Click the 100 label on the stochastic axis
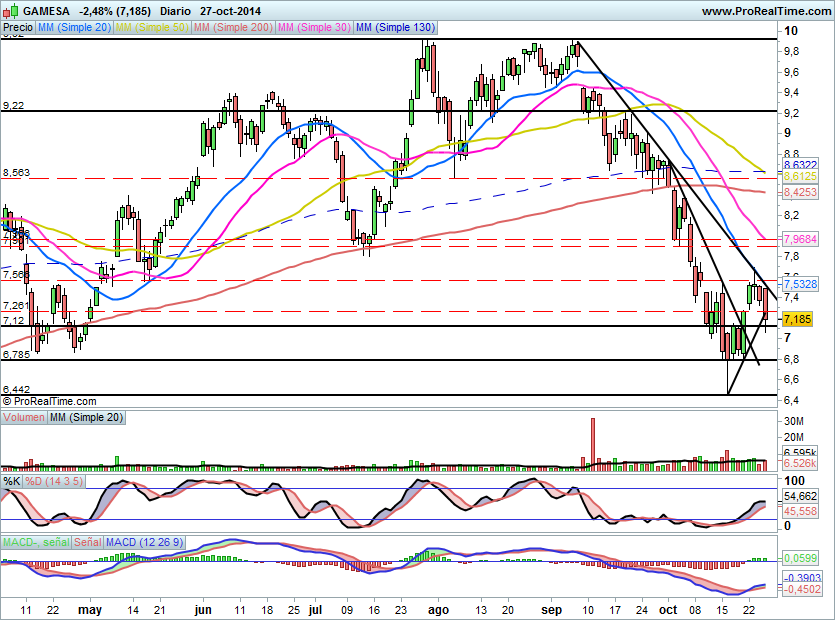 (795, 480)
